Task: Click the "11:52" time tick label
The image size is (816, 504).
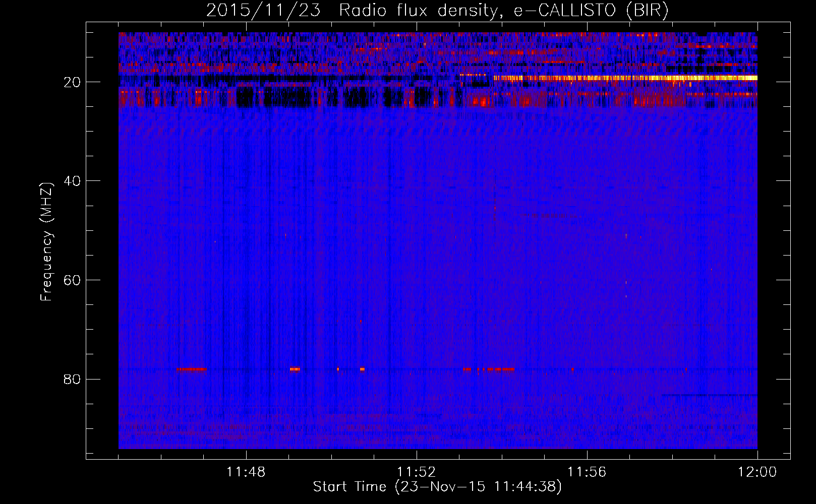Action: (x=417, y=472)
